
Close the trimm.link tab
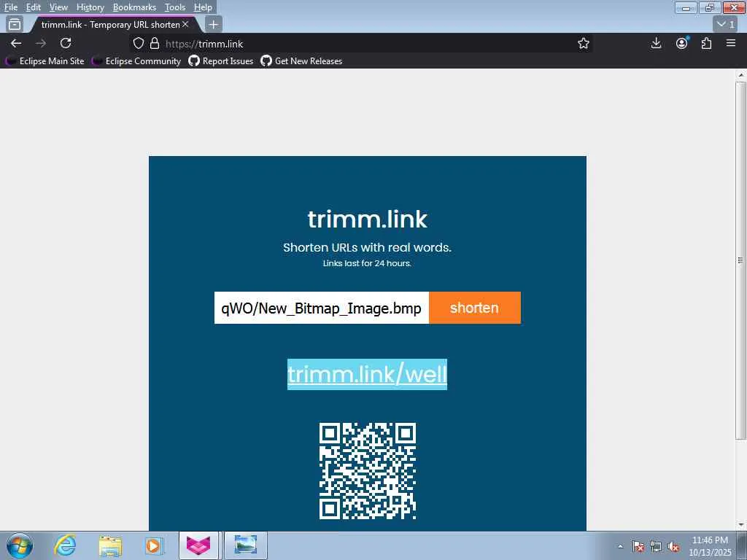pyautogui.click(x=185, y=24)
